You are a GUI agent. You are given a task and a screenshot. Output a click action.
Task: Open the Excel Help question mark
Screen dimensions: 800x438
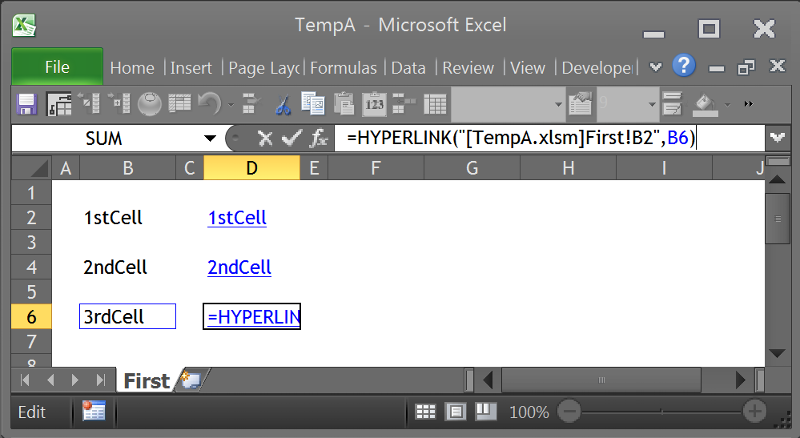(x=684, y=66)
